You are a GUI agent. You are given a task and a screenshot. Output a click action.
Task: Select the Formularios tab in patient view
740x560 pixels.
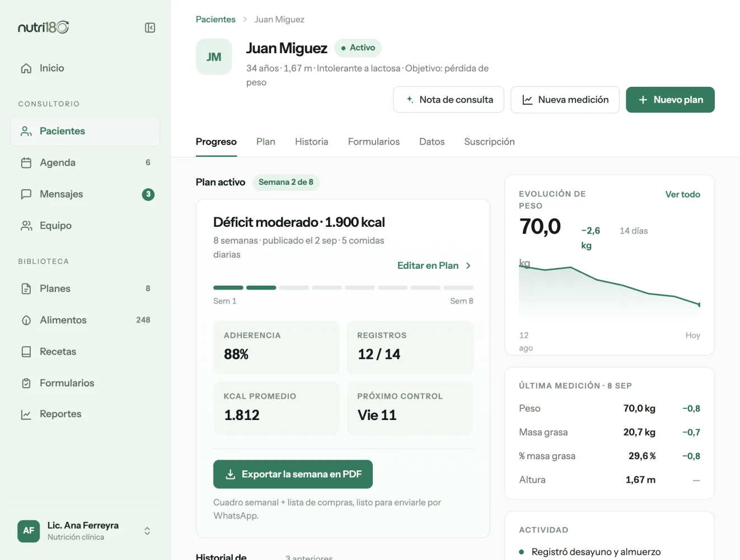[x=374, y=142]
